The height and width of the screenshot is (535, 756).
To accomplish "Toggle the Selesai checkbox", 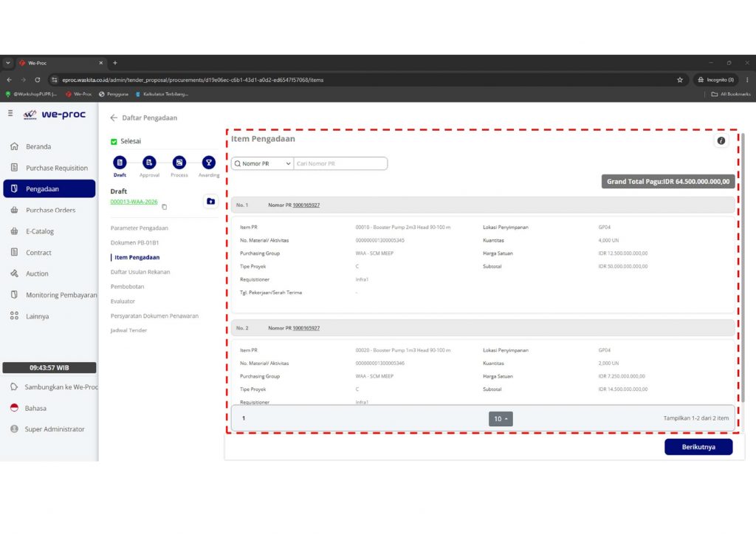I will (x=114, y=141).
